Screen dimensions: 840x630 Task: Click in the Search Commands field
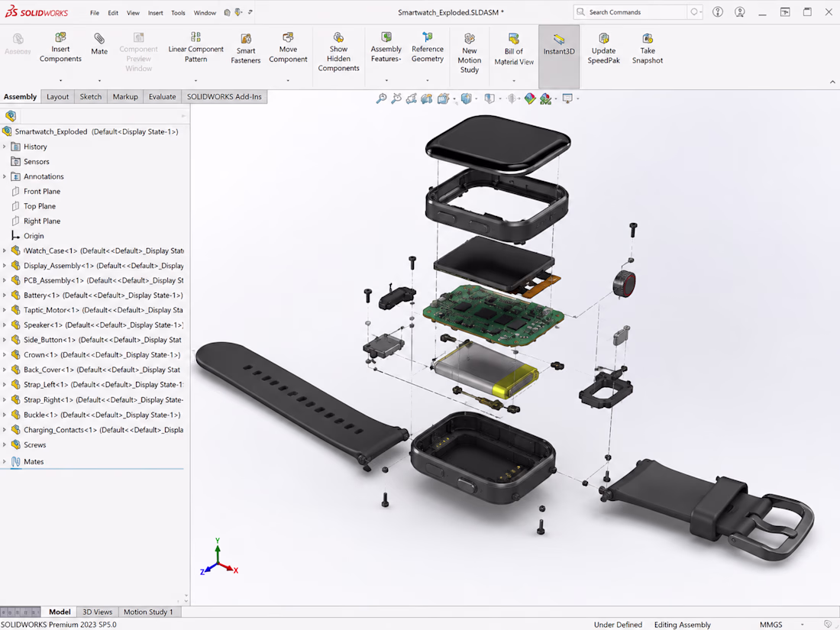coord(630,11)
